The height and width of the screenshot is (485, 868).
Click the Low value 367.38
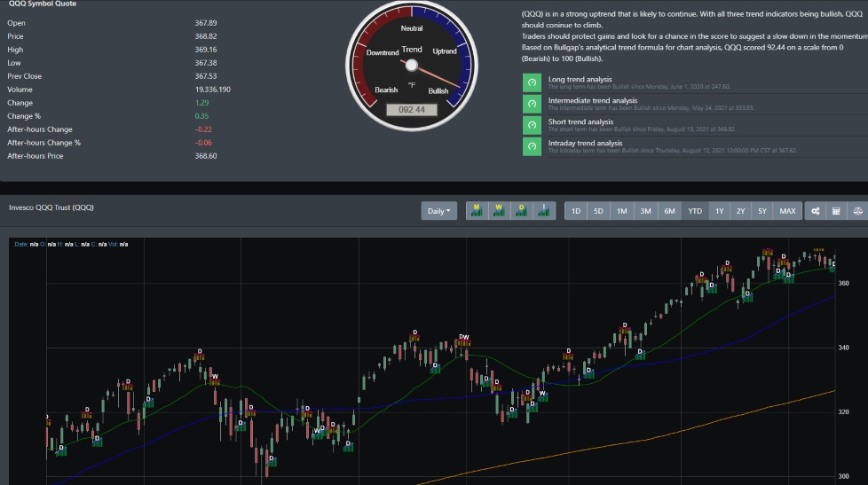pyautogui.click(x=206, y=62)
